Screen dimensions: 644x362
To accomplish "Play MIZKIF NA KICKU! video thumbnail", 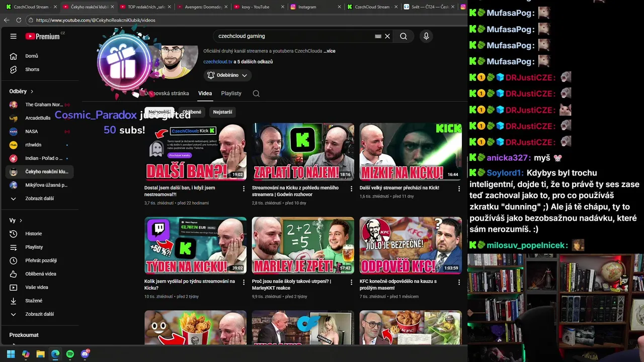I will click(411, 152).
